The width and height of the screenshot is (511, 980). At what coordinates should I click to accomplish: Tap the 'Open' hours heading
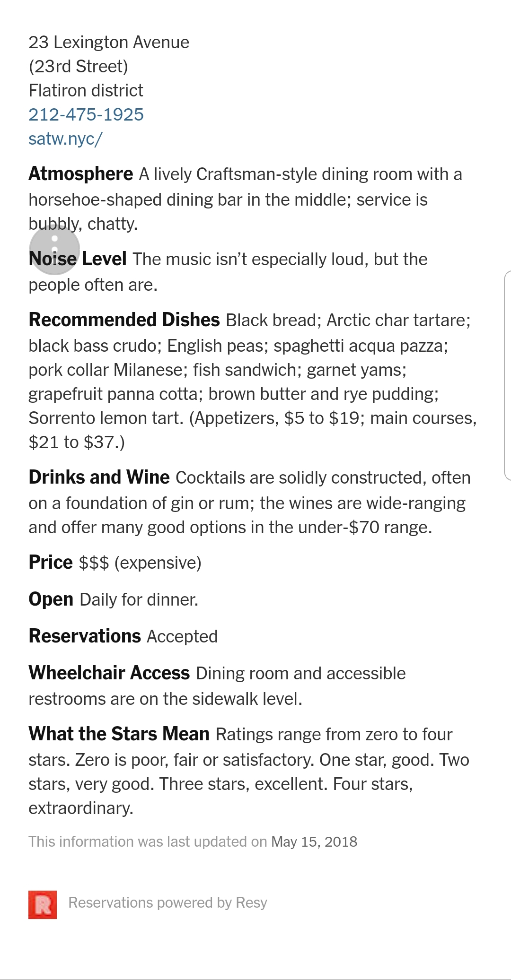(51, 599)
